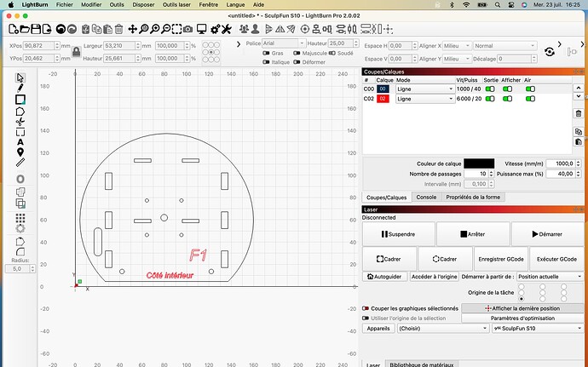588x367 pixels.
Task: Click the Import file icon
Action: pos(47,29)
